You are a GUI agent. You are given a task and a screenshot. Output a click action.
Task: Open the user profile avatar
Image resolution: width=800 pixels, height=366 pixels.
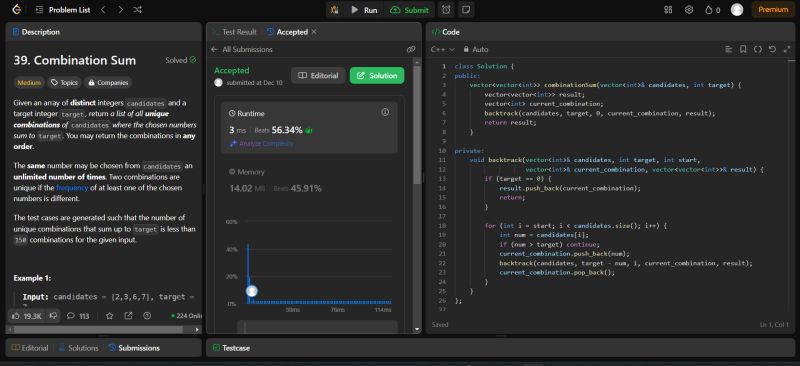pos(737,10)
